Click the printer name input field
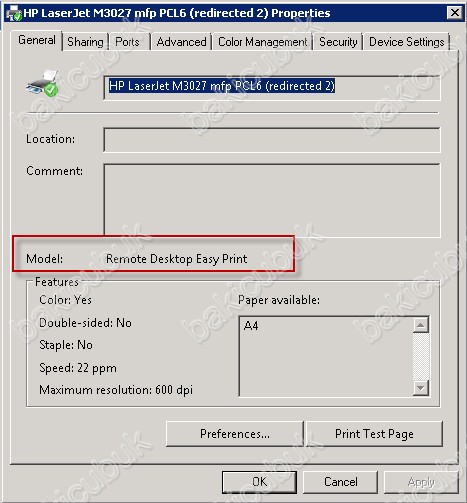Image resolution: width=467 pixels, height=503 pixels. (272, 88)
